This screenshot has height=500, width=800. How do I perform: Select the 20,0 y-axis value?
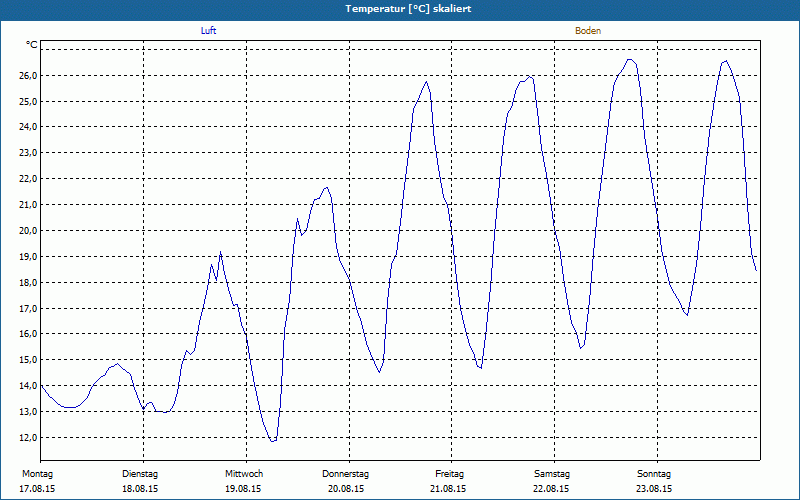pyautogui.click(x=28, y=231)
